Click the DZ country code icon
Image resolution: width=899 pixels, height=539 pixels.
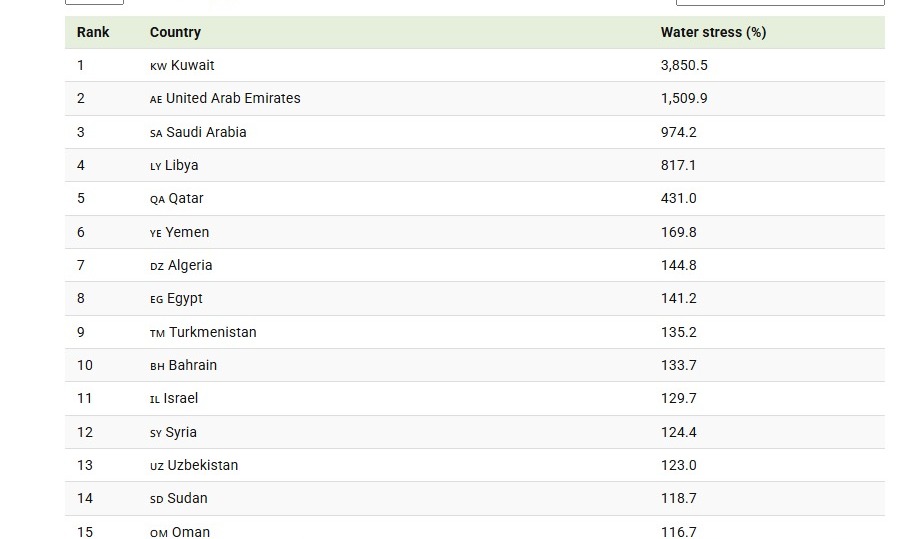(157, 266)
